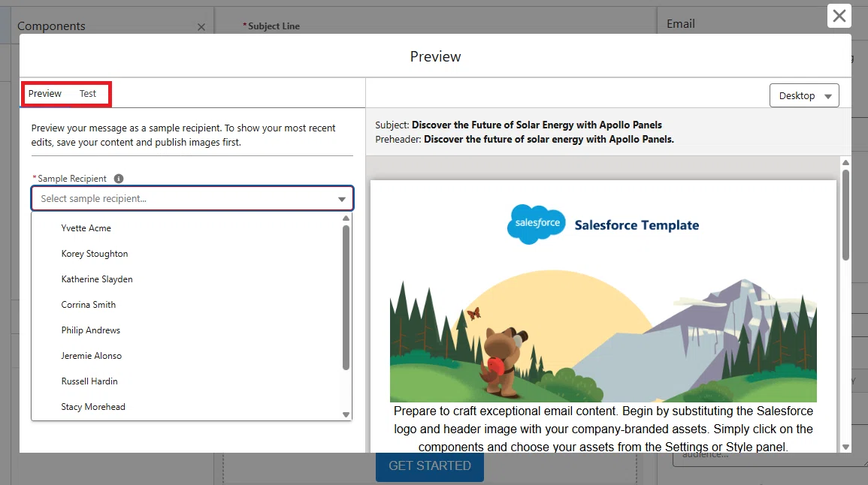Click email preview scroll down arrow

point(845,446)
